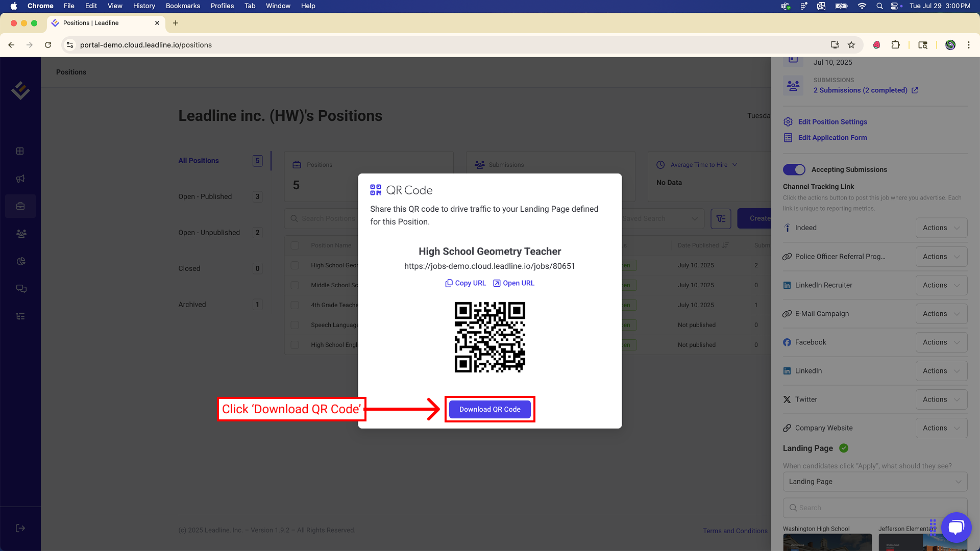Viewport: 980px width, 551px height.
Task: Open macOS Spotlight search icon
Action: pyautogui.click(x=879, y=6)
